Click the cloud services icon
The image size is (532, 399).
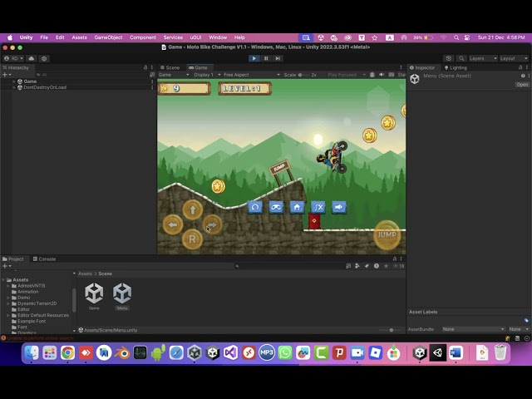pos(32,58)
